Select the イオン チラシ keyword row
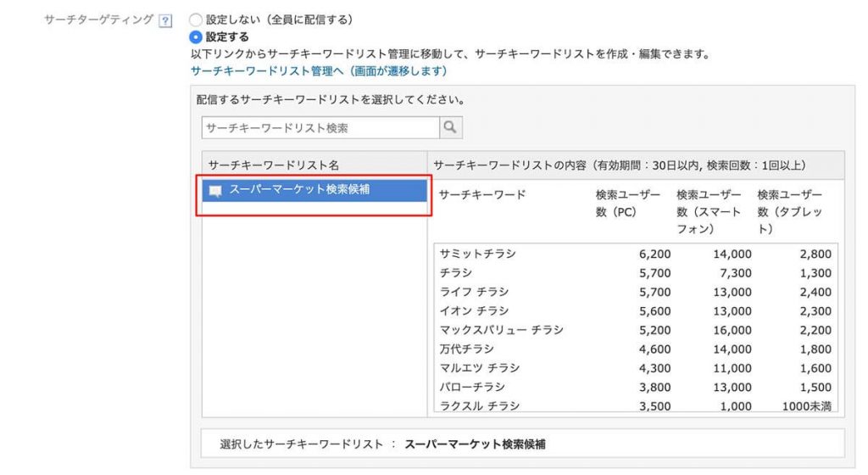868x475 pixels. [x=636, y=310]
